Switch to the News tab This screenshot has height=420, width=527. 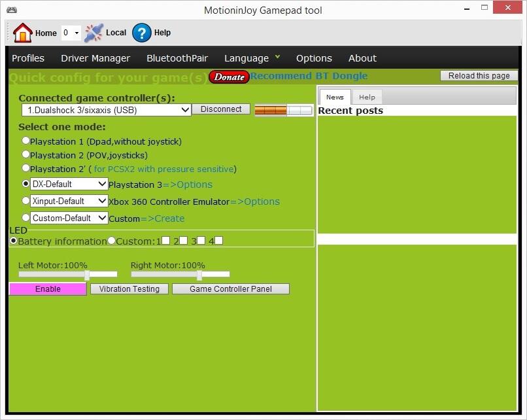335,97
